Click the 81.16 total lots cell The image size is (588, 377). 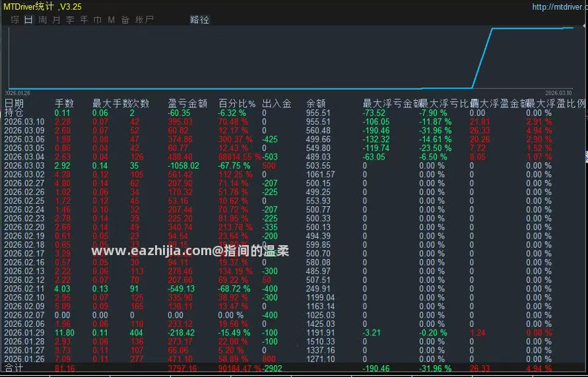coord(65,368)
